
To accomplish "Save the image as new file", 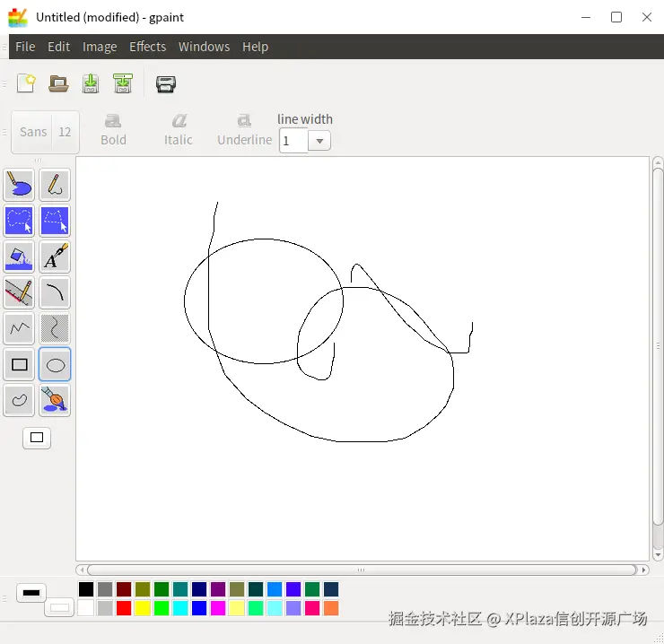I will click(x=123, y=83).
